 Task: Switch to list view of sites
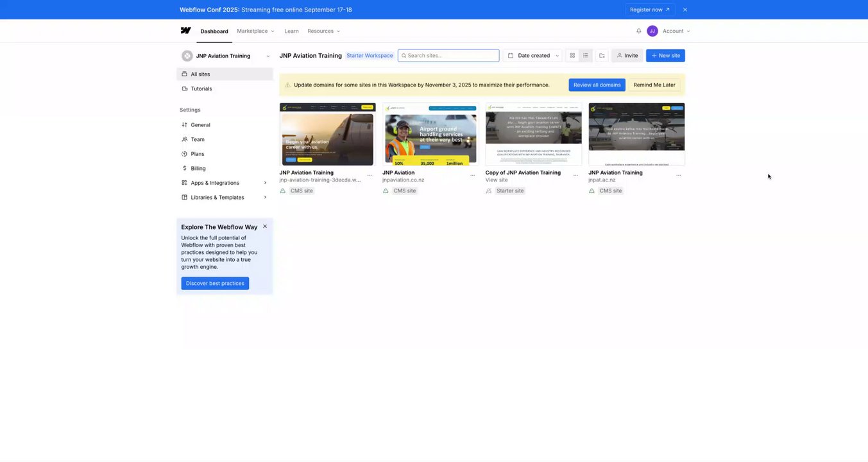(x=586, y=56)
